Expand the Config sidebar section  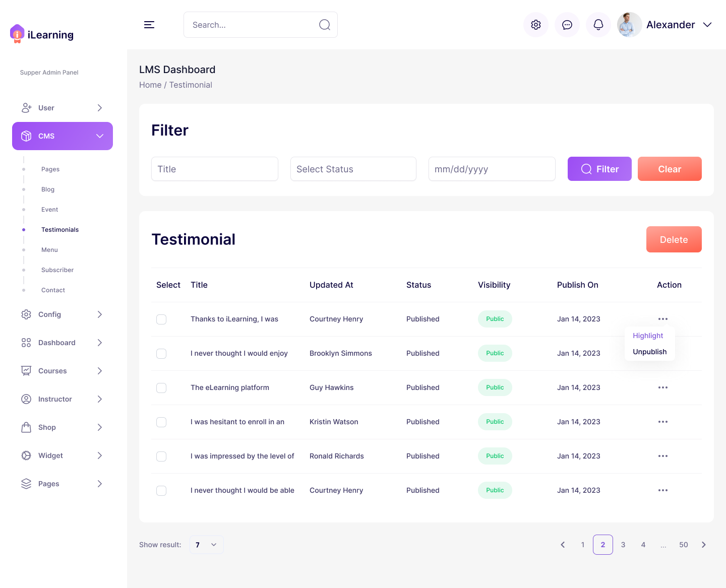pyautogui.click(x=100, y=314)
